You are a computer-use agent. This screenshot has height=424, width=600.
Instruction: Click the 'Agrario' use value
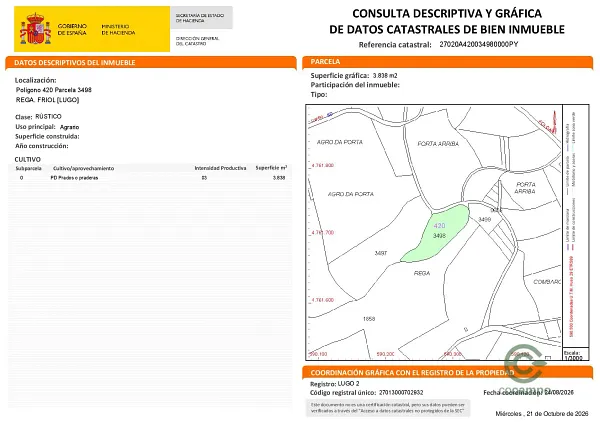pos(69,127)
